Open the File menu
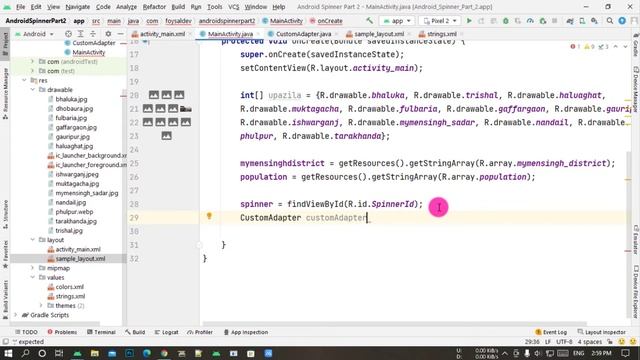This screenshot has height=360, width=640. (20, 7)
